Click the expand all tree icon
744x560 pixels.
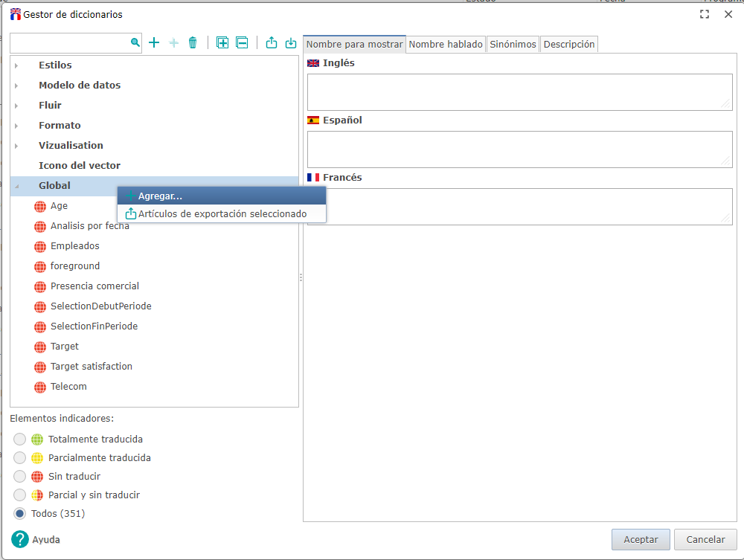[222, 43]
